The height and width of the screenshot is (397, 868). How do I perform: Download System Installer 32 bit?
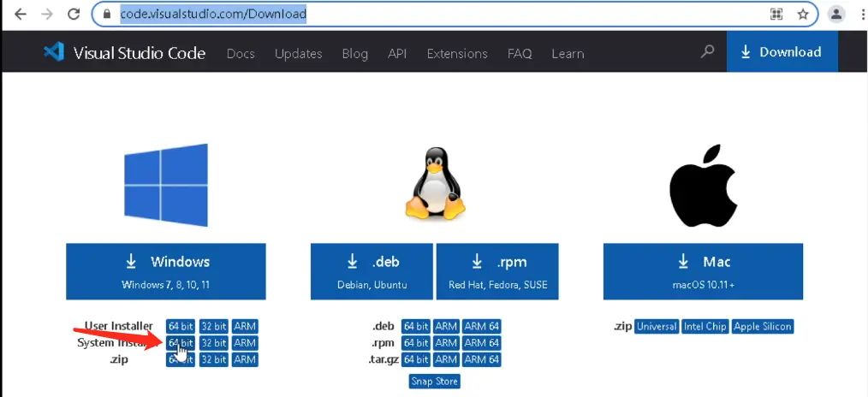click(214, 343)
